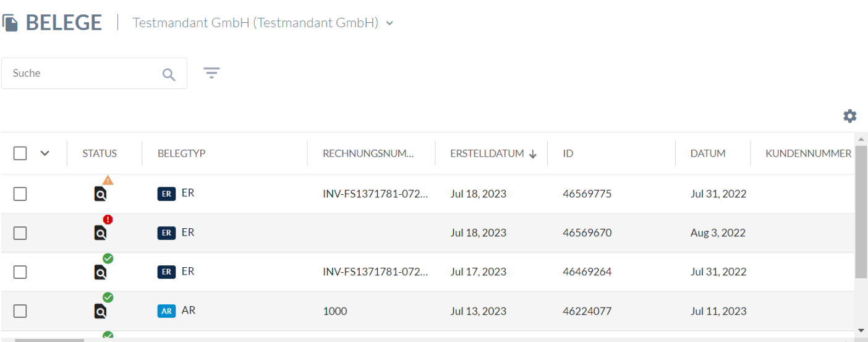The height and width of the screenshot is (342, 868).
Task: Toggle Erstelldatum sort direction arrow
Action: [x=533, y=154]
